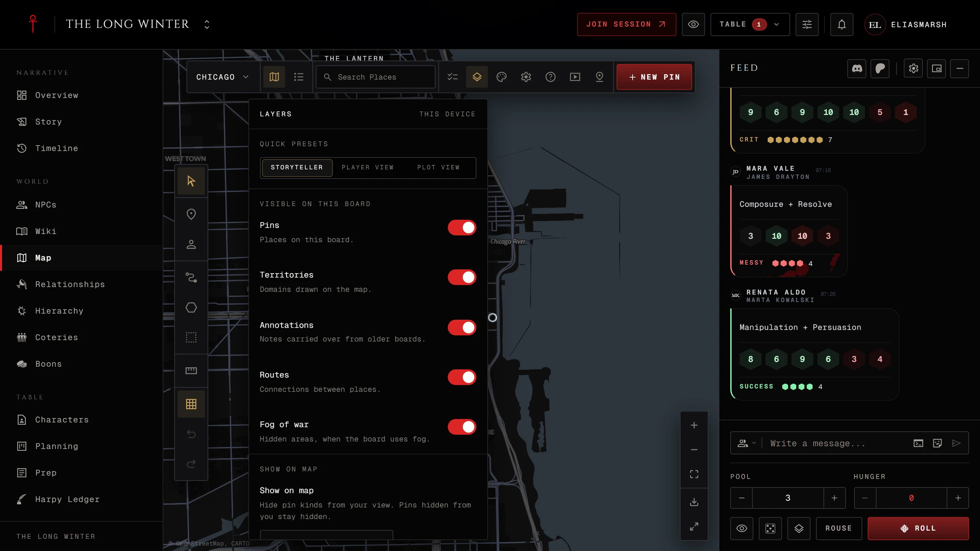
Task: Open the Chicago board dropdown
Action: pos(223,77)
